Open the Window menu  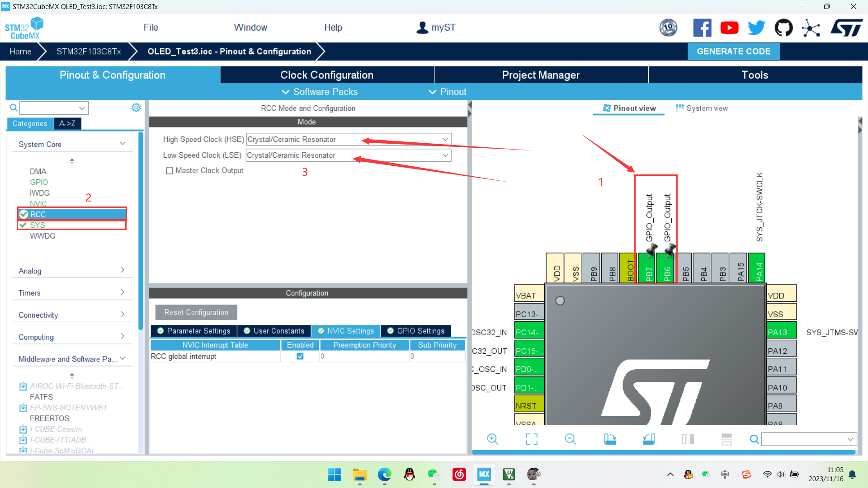tap(250, 28)
